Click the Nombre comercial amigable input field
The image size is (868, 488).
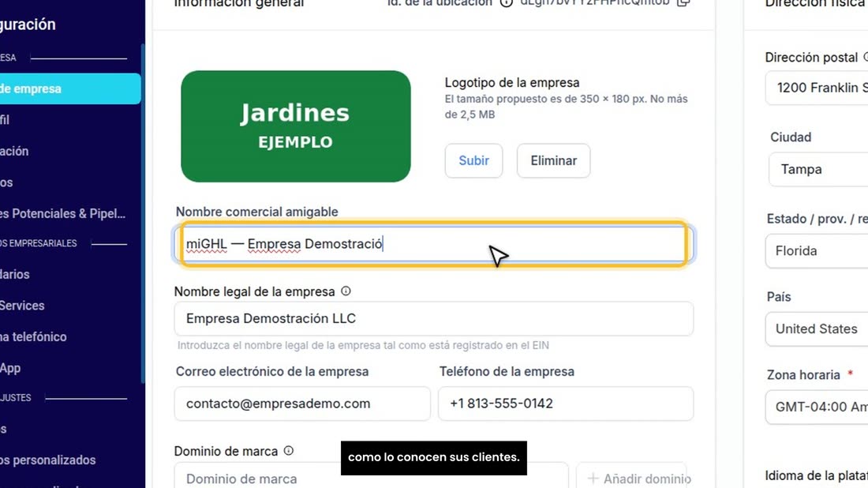pyautogui.click(x=434, y=244)
